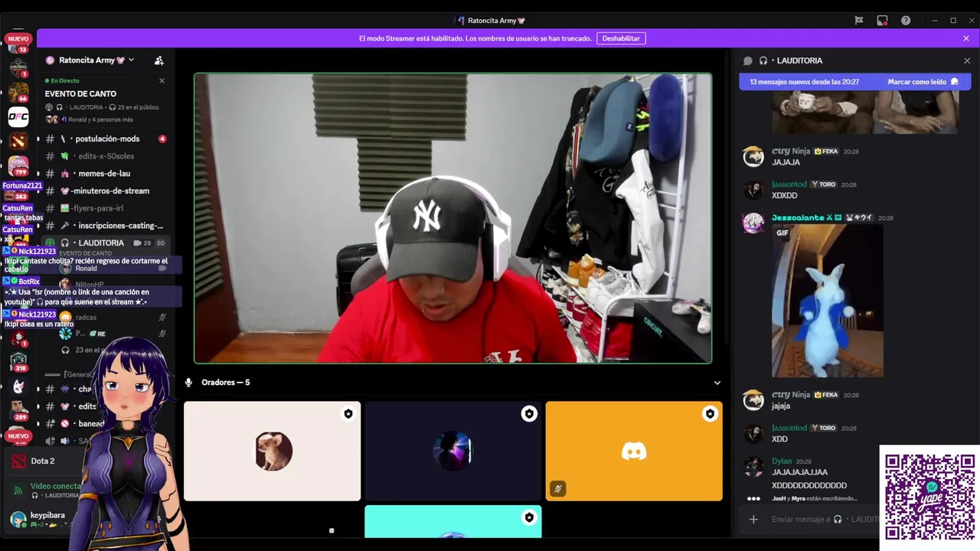Click the DFC server icon
980x551 pixels.
point(18,117)
